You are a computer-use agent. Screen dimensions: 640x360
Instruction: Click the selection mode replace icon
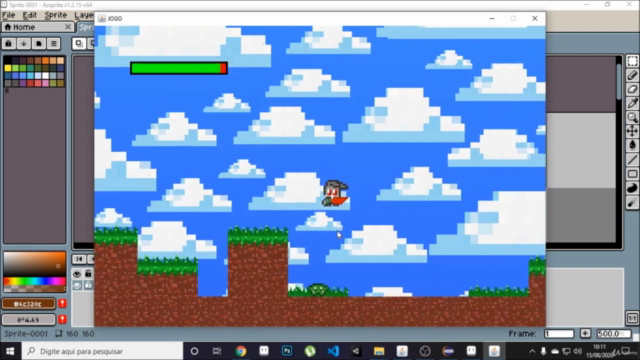tap(79, 44)
